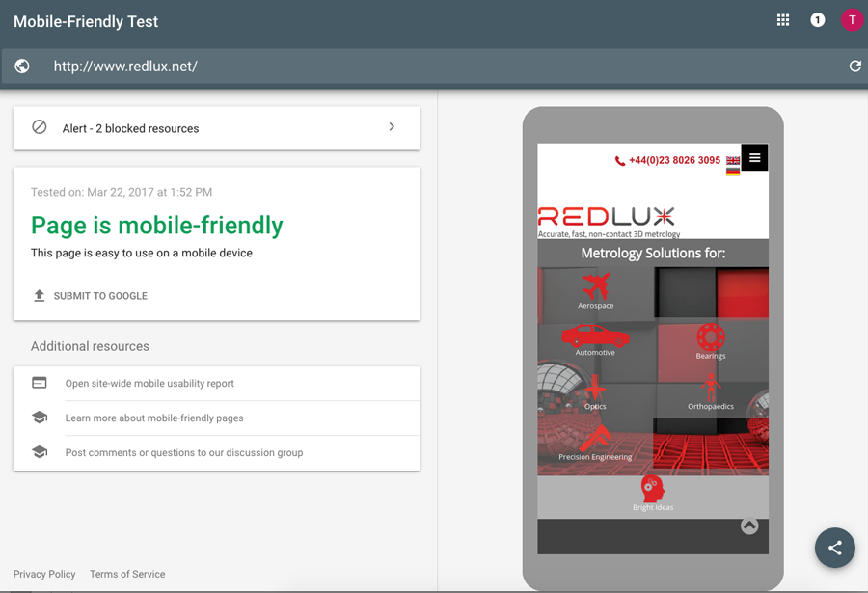This screenshot has width=868, height=593.
Task: Open the Privacy Policy link
Action: coord(44,574)
